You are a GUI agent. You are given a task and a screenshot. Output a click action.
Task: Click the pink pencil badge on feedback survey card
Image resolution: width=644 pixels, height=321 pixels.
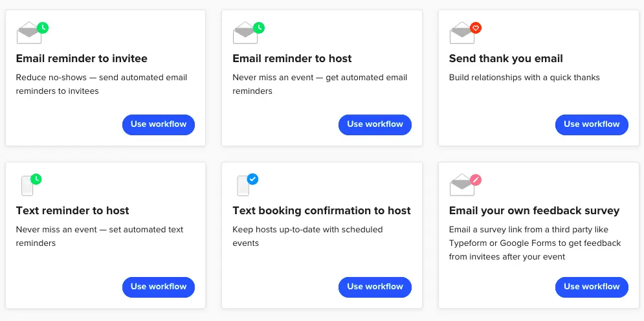(476, 179)
